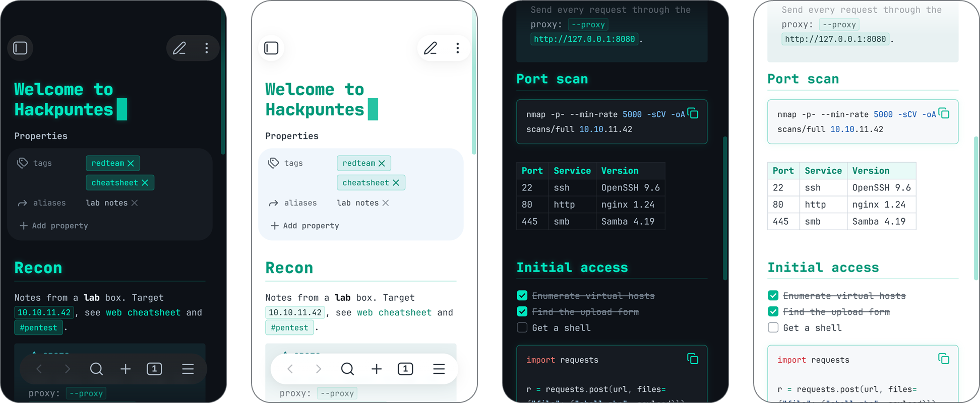Open search in light phone bottom bar
Image resolution: width=980 pixels, height=403 pixels.
(347, 369)
